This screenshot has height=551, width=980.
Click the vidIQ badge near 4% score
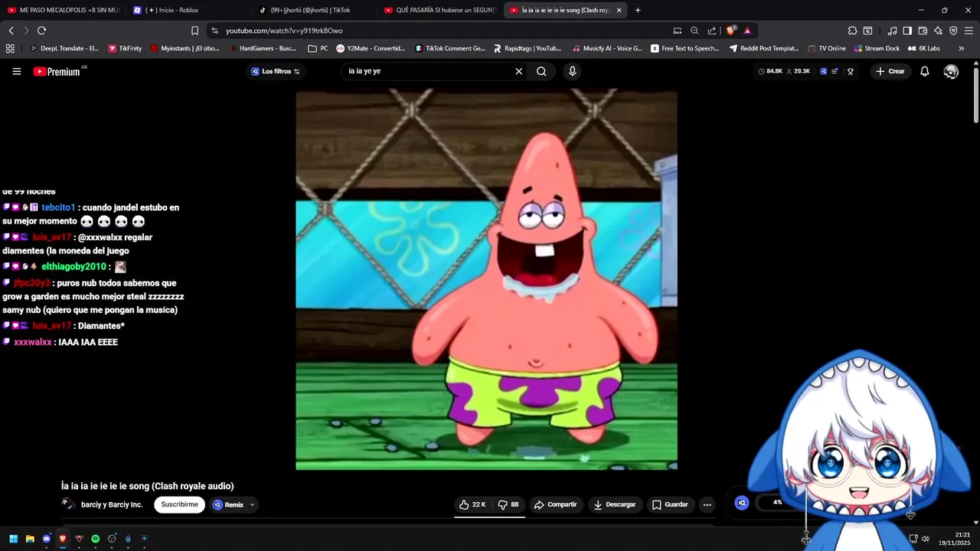click(741, 503)
